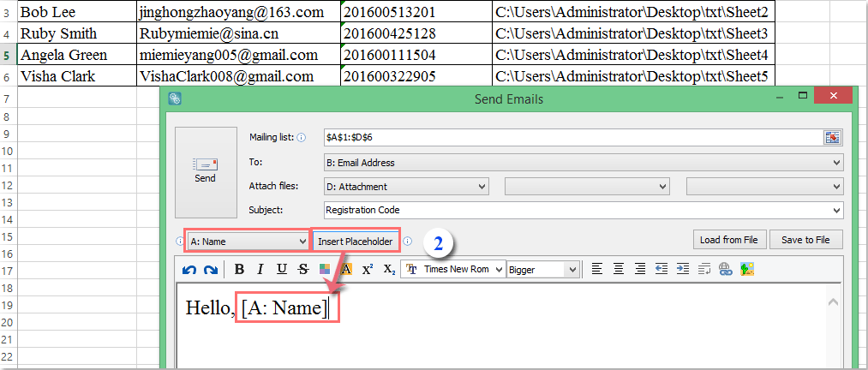Insert a picture into the email
The height and width of the screenshot is (370, 868).
747,269
